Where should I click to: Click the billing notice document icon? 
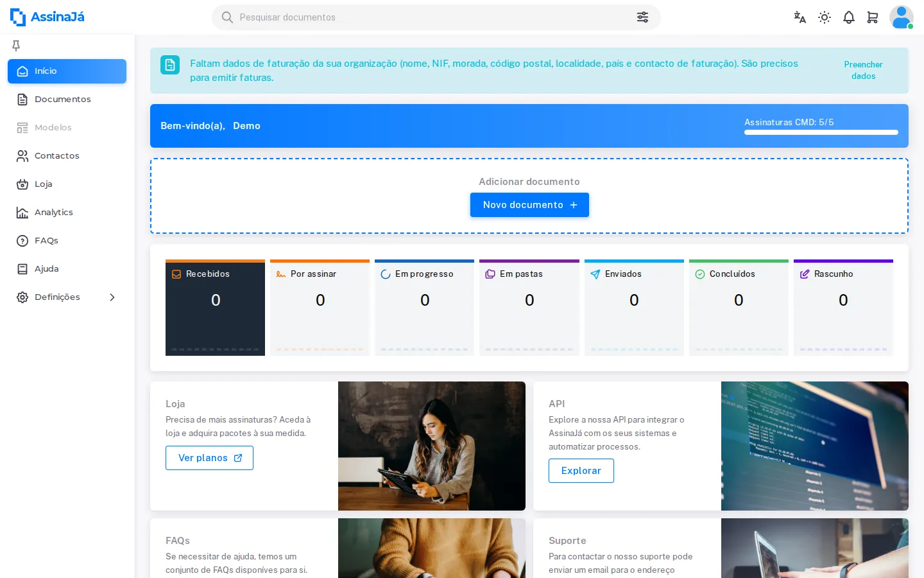click(170, 65)
